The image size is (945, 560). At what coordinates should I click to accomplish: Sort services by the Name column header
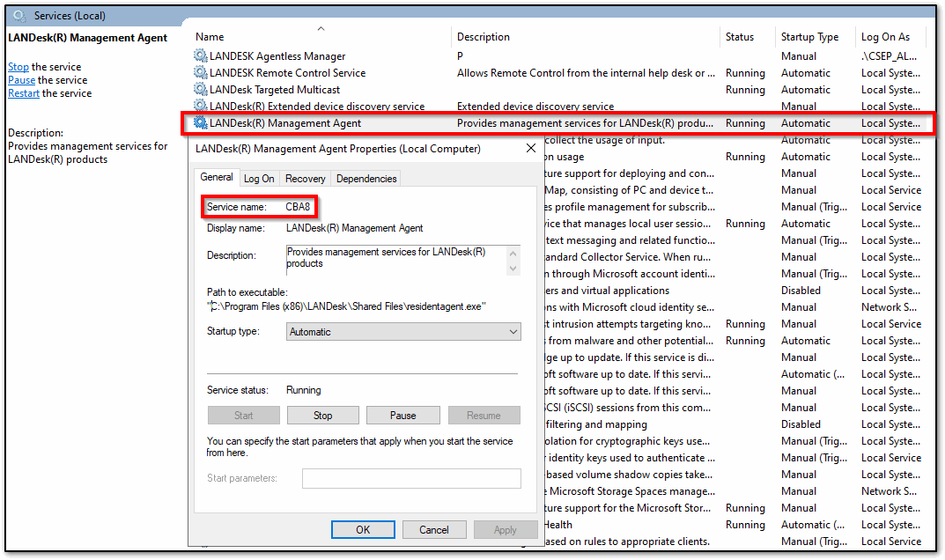[x=210, y=37]
